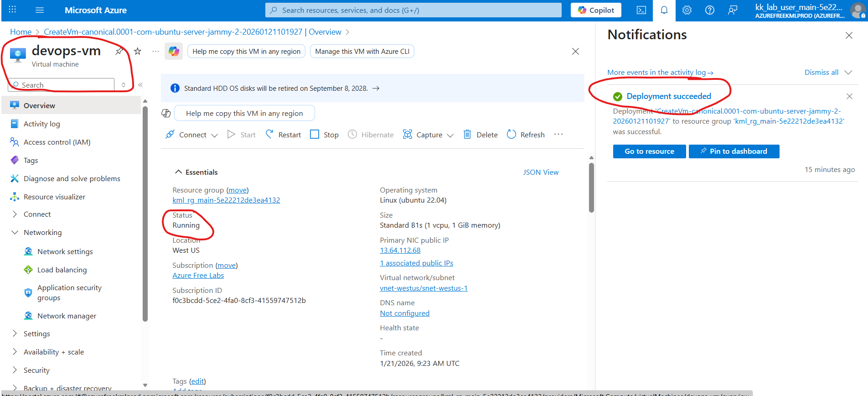This screenshot has width=868, height=396.
Task: Open the Azure portal hamburger menu
Action: tap(40, 10)
